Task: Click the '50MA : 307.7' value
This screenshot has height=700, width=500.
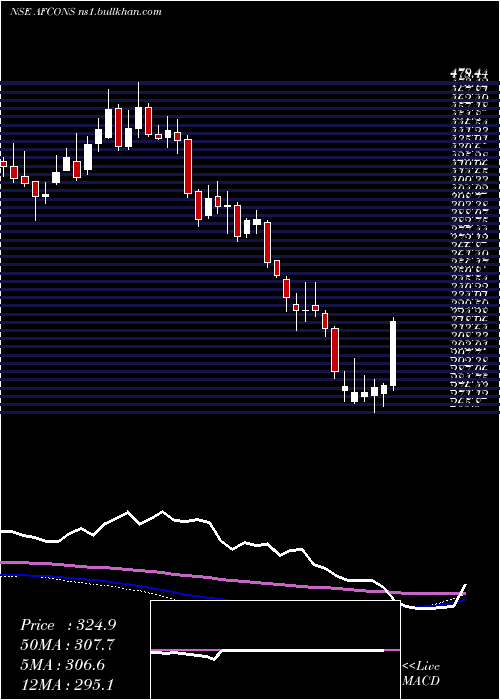Action: [67, 645]
